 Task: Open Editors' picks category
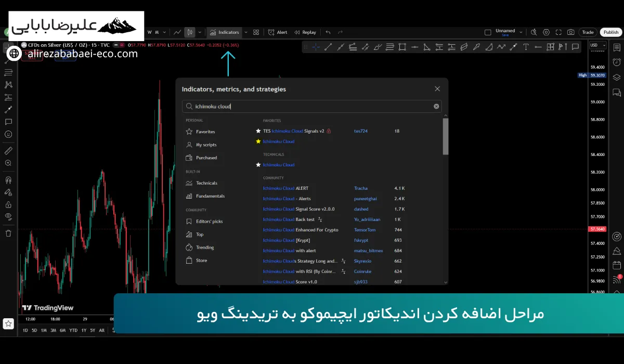pos(204,222)
